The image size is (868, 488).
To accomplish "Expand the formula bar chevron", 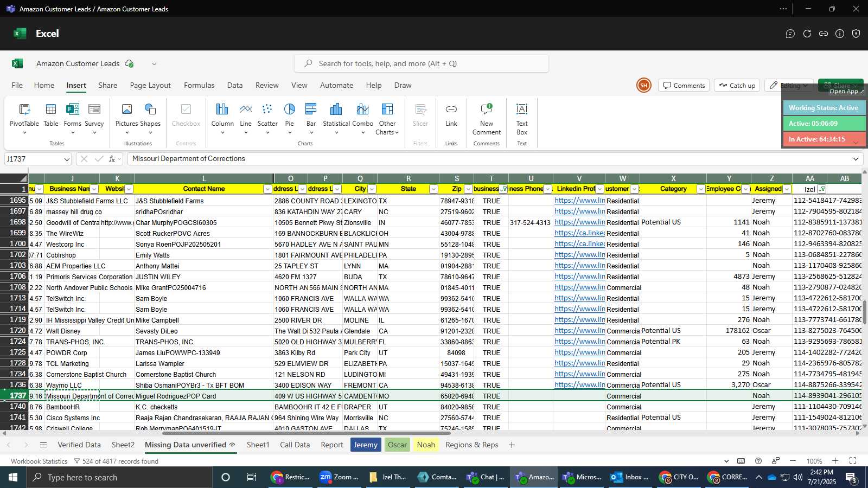I will (856, 159).
